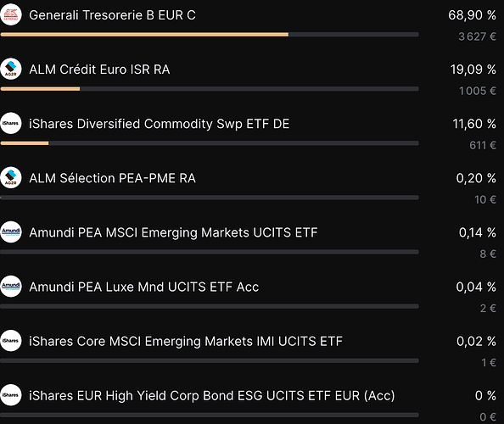Open the iShares Diversified Commodity logo
Screen dimensions: 504x424
[x=11, y=123]
